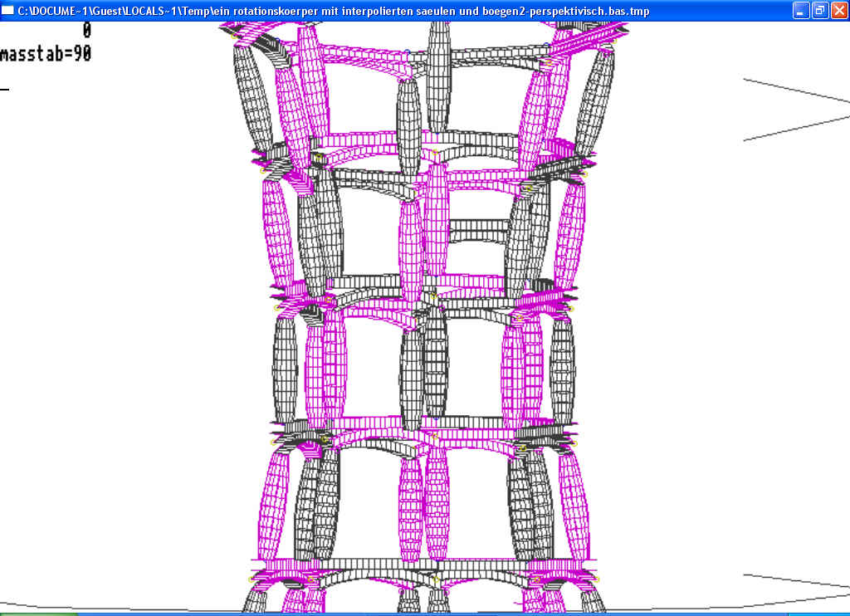Viewport: 850px width, 616px height.
Task: Click the console icon in the title bar
Action: point(7,10)
